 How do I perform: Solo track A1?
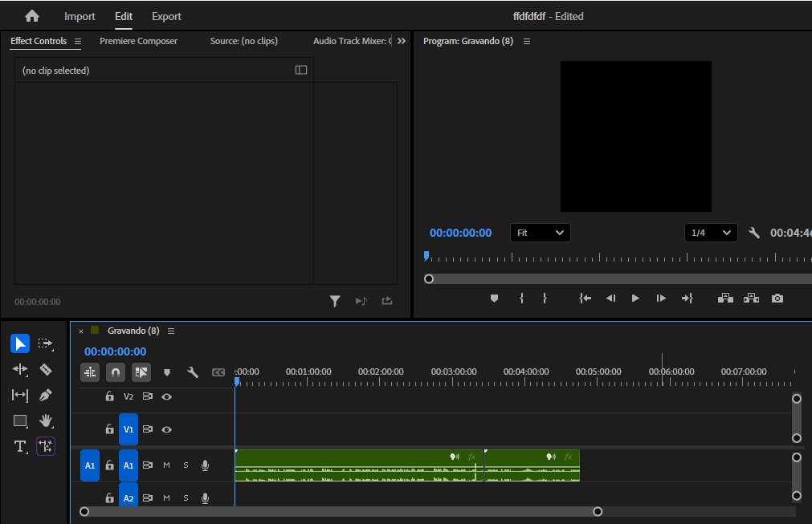tap(186, 465)
